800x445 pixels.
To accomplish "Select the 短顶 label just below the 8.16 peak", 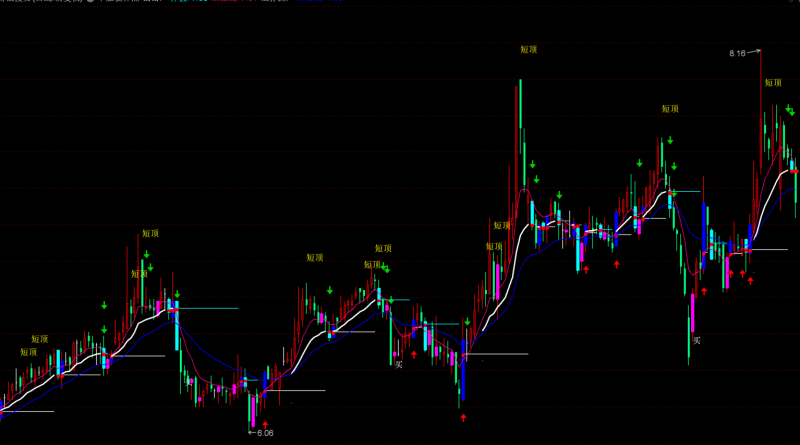I will 773,83.
